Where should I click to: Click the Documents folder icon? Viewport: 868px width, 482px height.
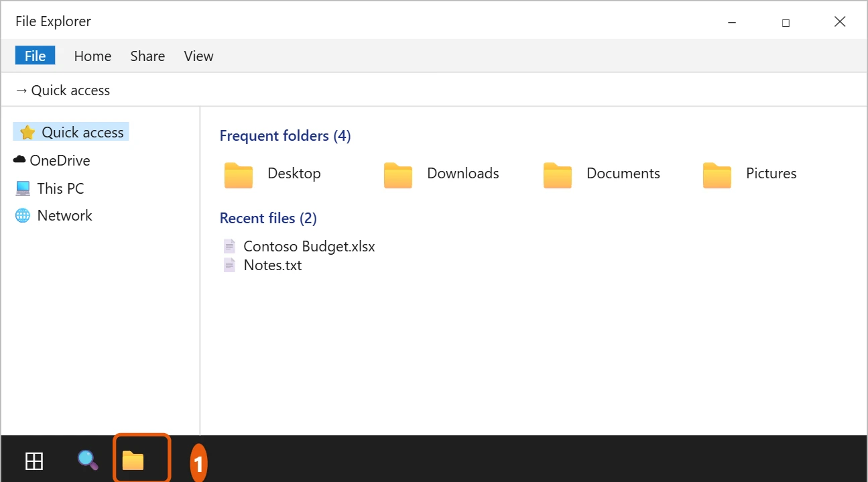558,175
